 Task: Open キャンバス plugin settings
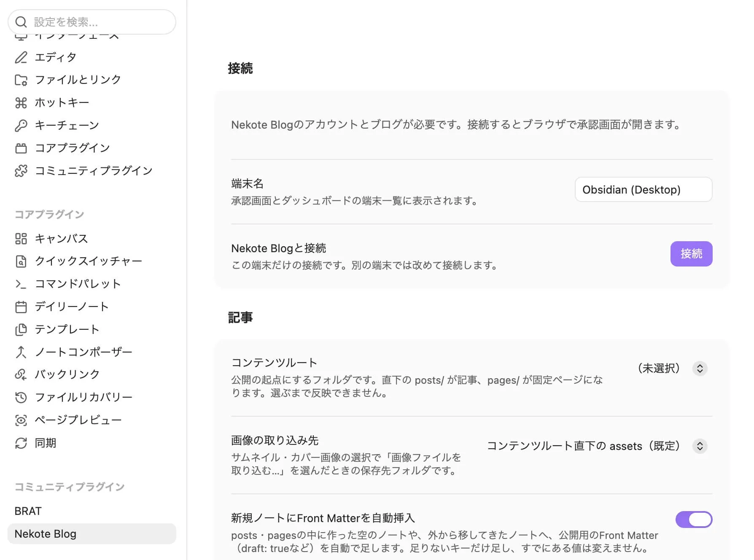92,239
